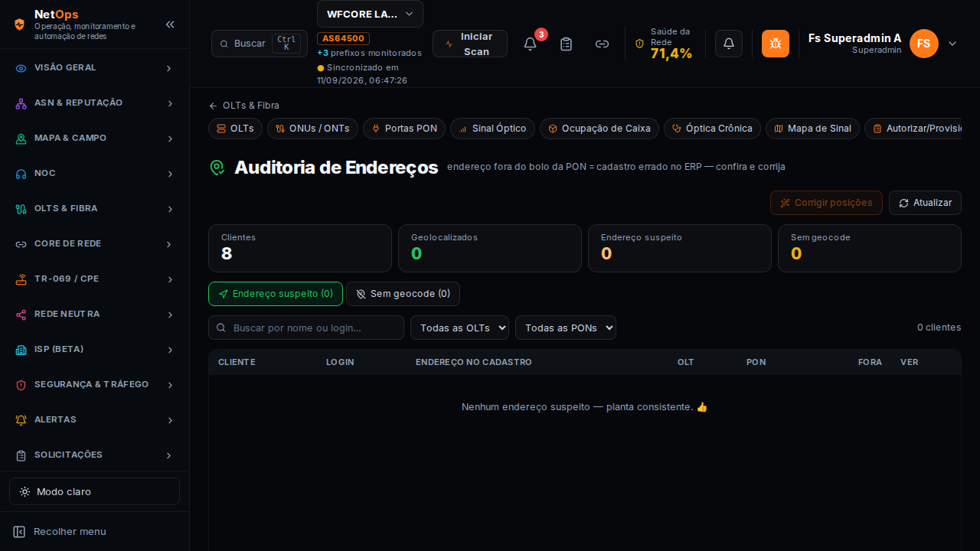The width and height of the screenshot is (980, 551).
Task: Switch to the Autorizar/Provisionar tab
Action: [913, 129]
